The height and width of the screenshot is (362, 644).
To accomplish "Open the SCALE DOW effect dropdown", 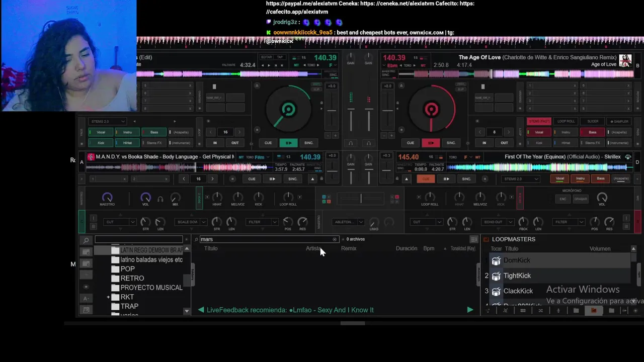I will click(191, 222).
